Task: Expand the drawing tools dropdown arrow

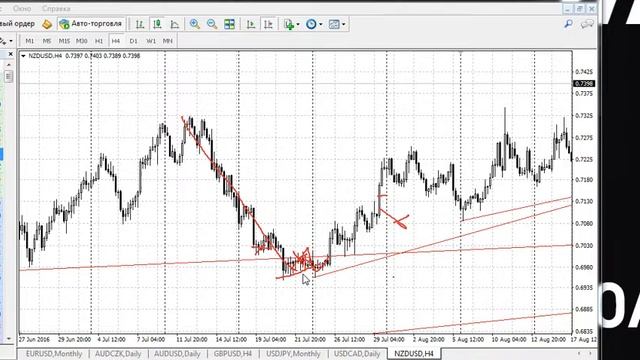Action: (11, 41)
